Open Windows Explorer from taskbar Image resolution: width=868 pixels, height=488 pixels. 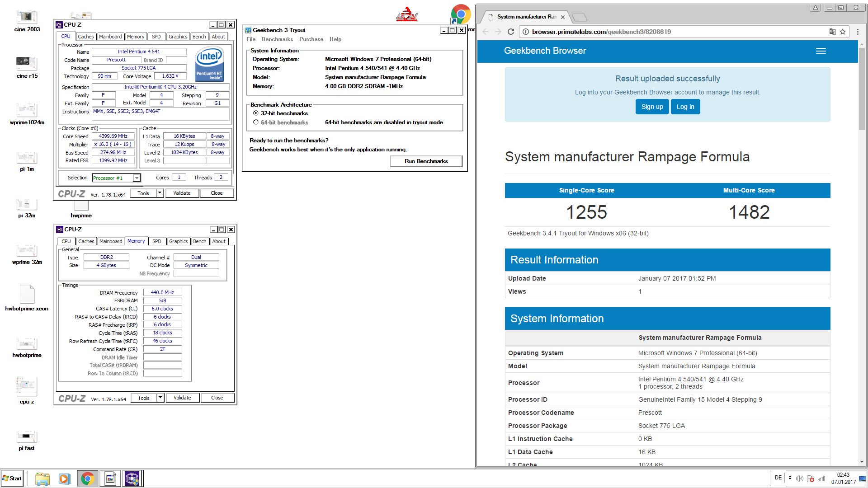[x=42, y=479]
